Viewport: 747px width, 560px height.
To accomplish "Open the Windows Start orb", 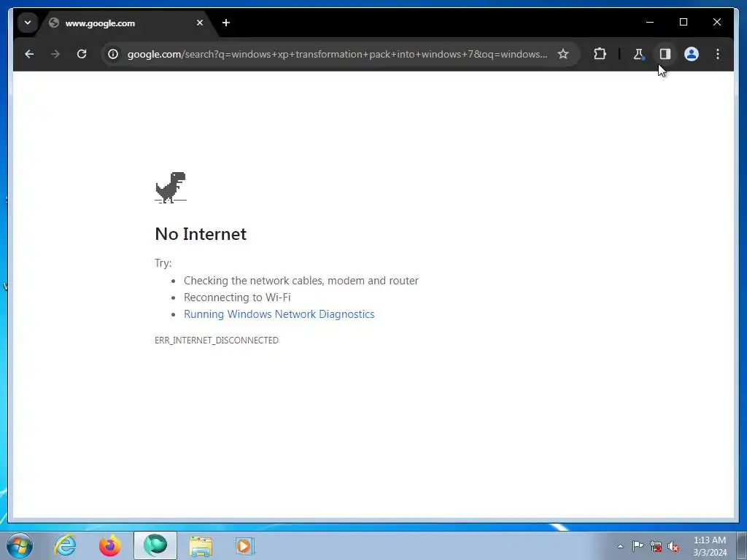I will tap(20, 545).
